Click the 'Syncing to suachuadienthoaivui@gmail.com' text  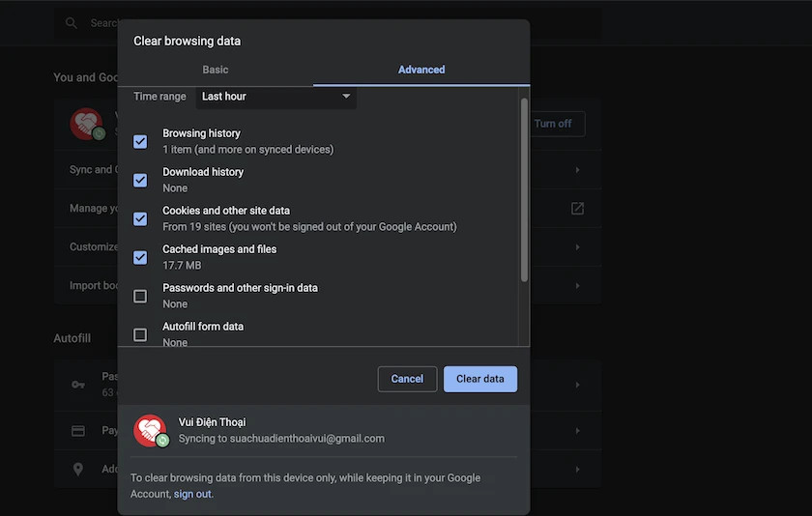281,439
